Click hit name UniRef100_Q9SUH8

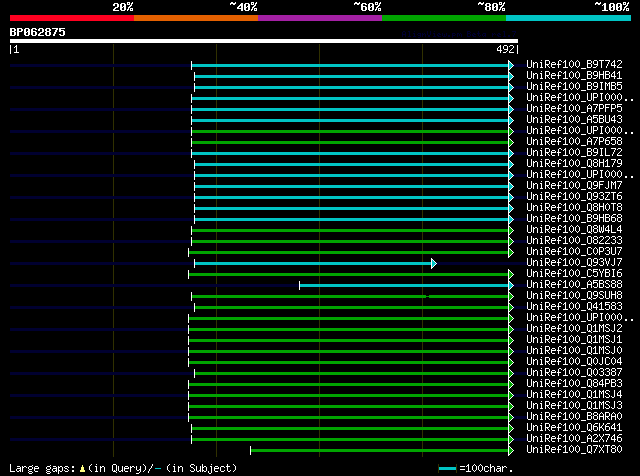coord(574,296)
